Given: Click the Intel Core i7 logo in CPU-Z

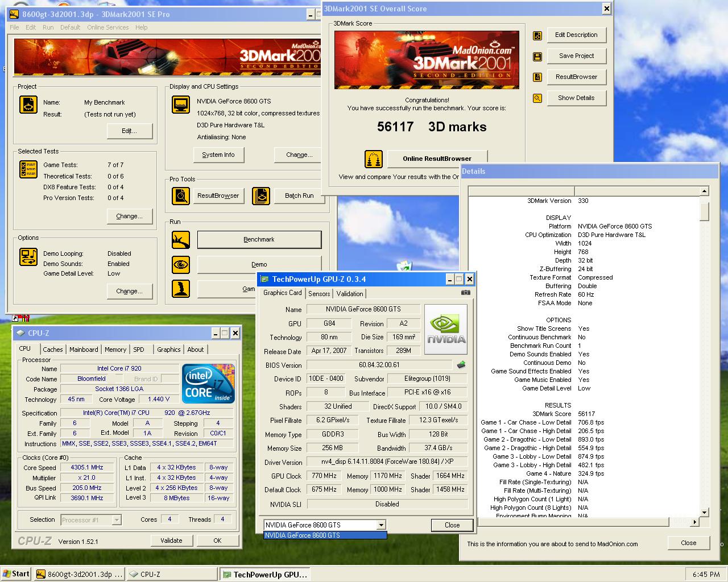Looking at the screenshot, I should [209, 383].
